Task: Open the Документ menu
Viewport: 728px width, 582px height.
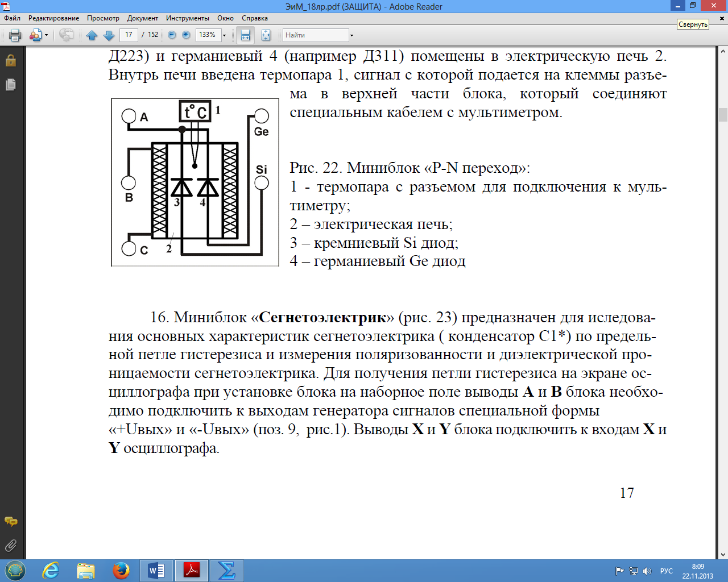Action: point(143,18)
